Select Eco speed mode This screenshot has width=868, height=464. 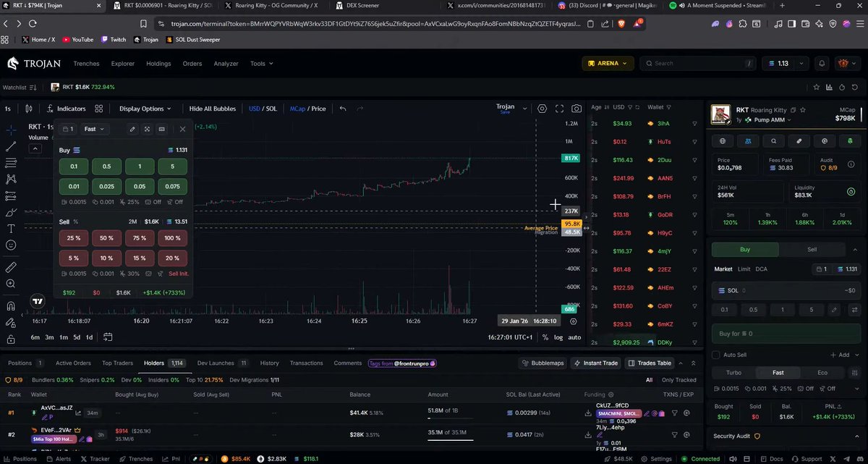click(x=822, y=373)
